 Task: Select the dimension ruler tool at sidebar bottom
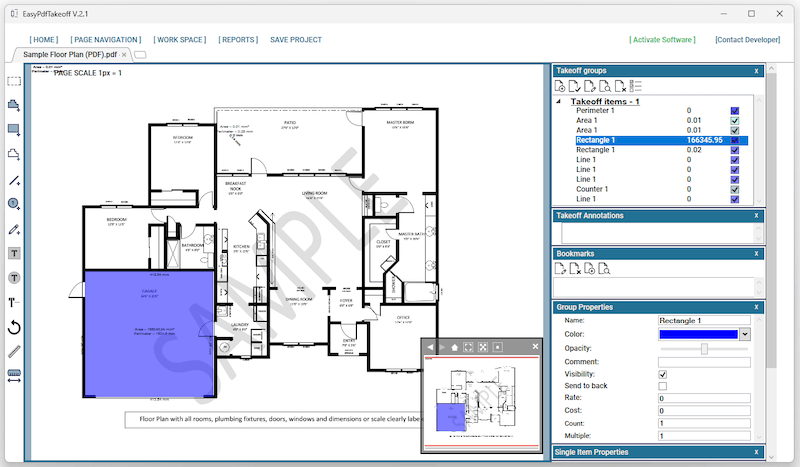pos(14,376)
